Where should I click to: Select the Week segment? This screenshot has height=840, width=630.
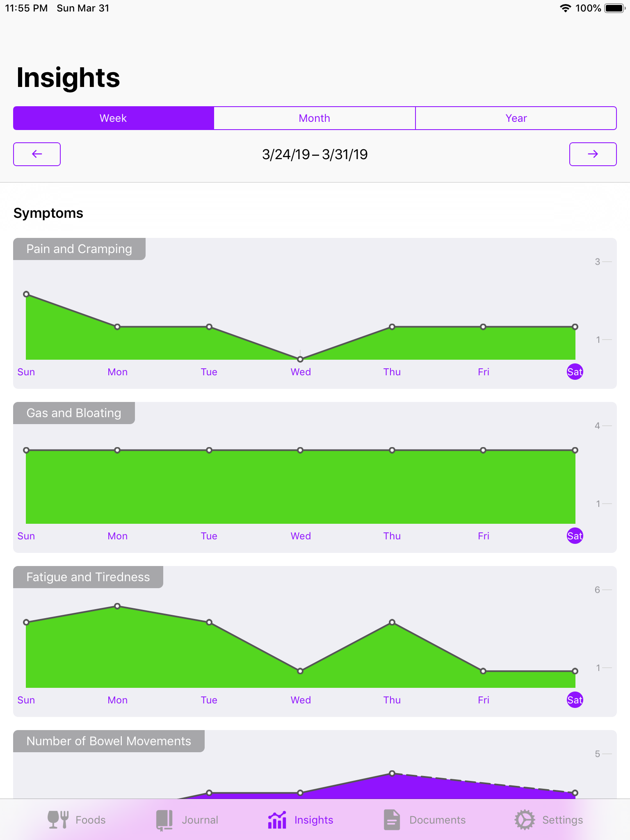pyautogui.click(x=114, y=118)
